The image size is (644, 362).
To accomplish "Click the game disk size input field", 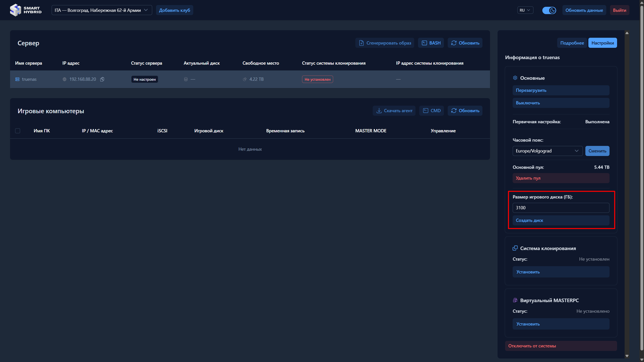I will [561, 208].
